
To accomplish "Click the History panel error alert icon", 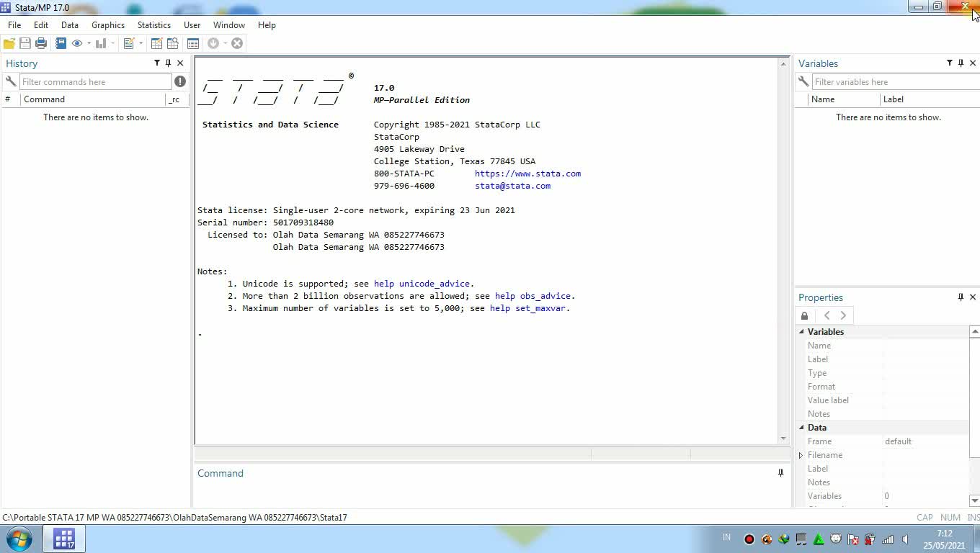I will pyautogui.click(x=180, y=81).
